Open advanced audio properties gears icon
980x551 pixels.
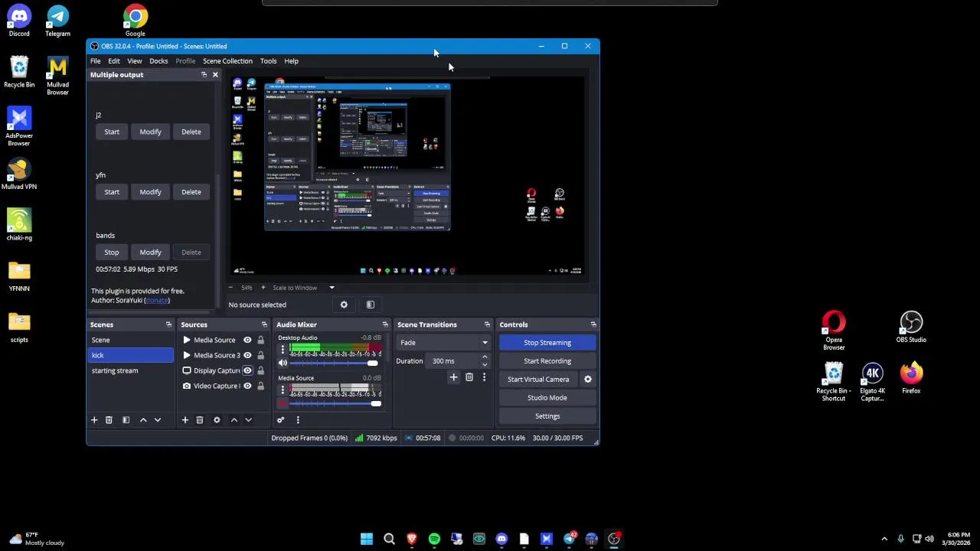[x=280, y=419]
